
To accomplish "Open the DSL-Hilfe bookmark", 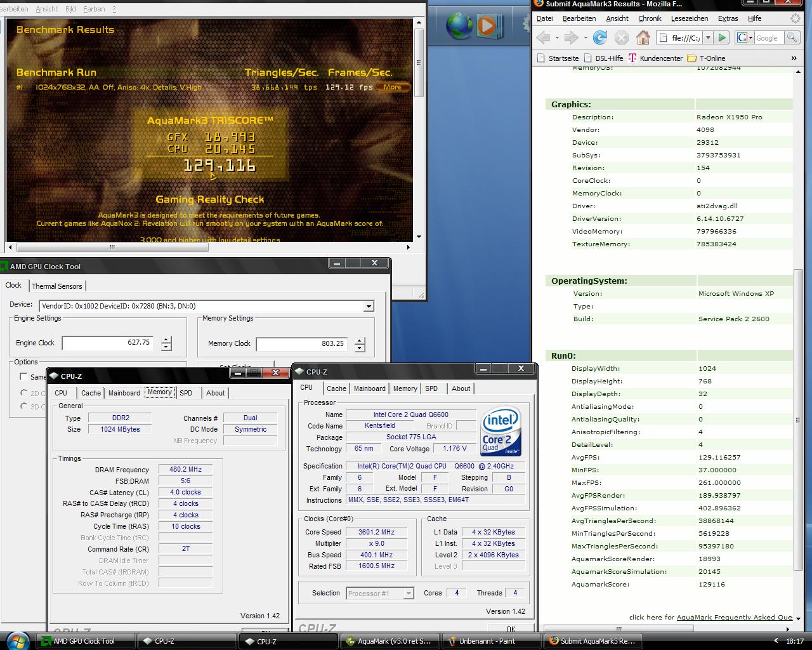I will click(603, 58).
